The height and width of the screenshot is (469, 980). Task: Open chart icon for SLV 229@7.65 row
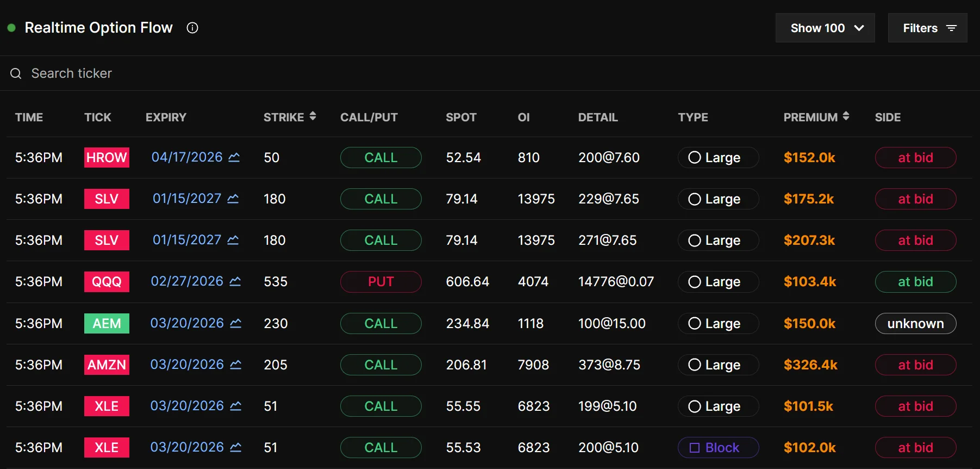(x=233, y=199)
